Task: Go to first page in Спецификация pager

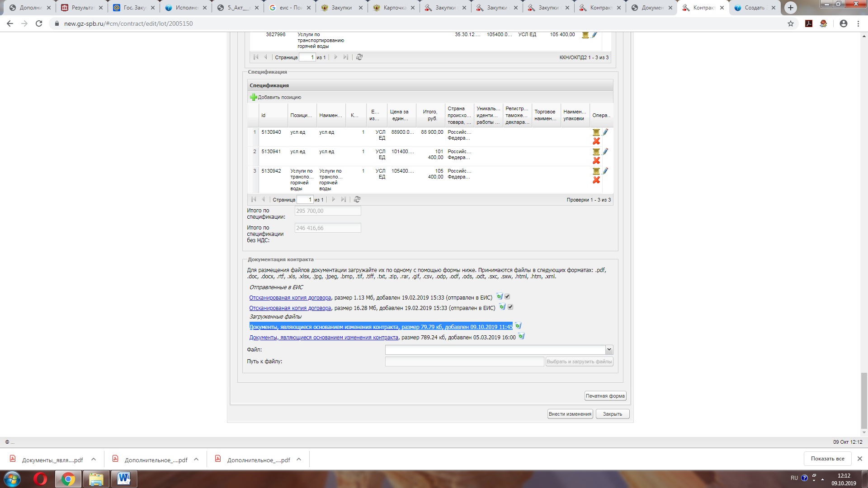Action: point(254,199)
